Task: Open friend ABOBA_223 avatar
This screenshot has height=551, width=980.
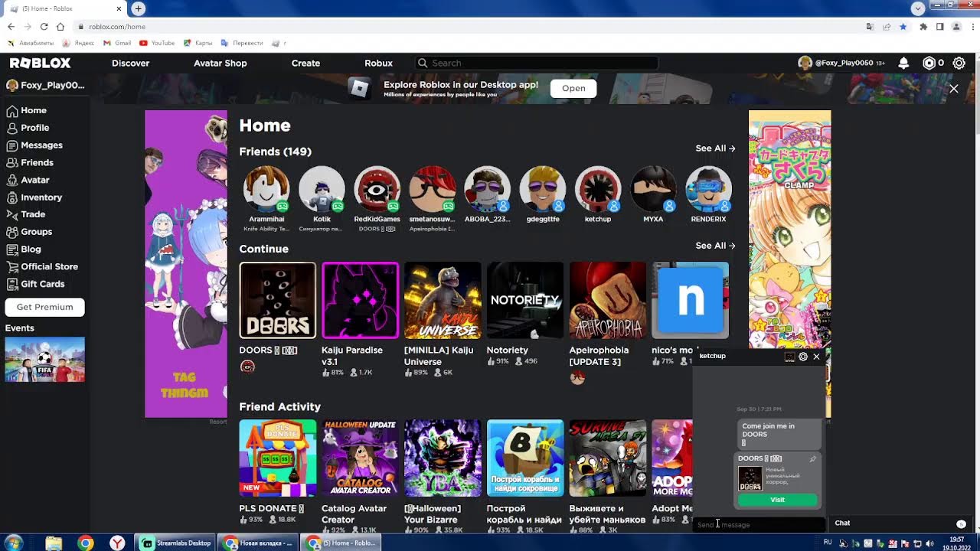Action: [487, 189]
